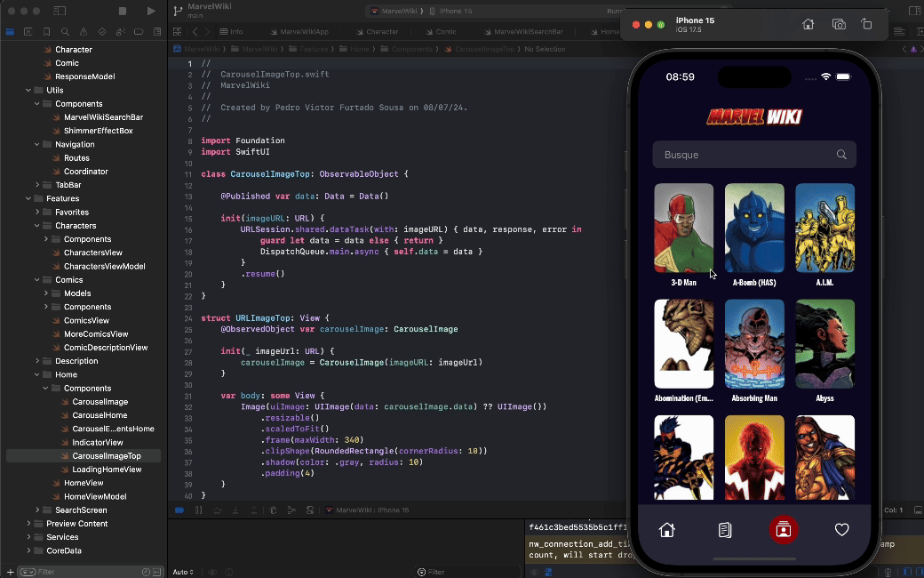924x578 pixels.
Task: Expand the CoreData folder
Action: pyautogui.click(x=28, y=550)
